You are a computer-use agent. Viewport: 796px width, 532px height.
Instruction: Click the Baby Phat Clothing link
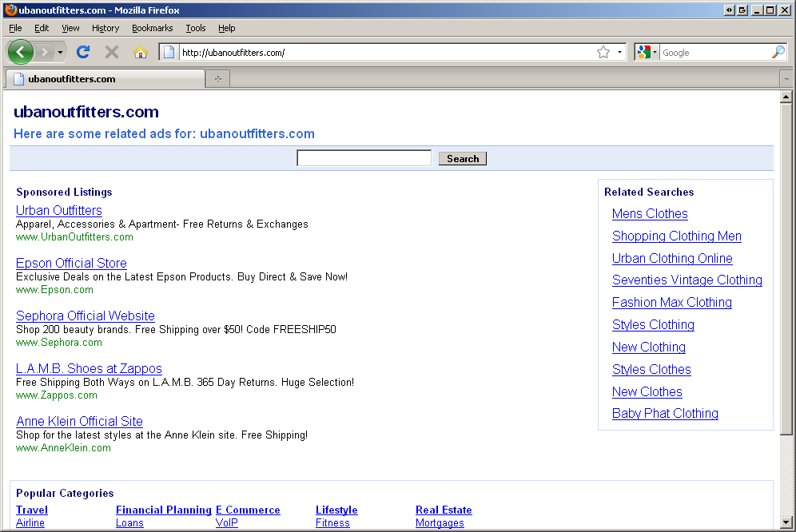pyautogui.click(x=665, y=414)
